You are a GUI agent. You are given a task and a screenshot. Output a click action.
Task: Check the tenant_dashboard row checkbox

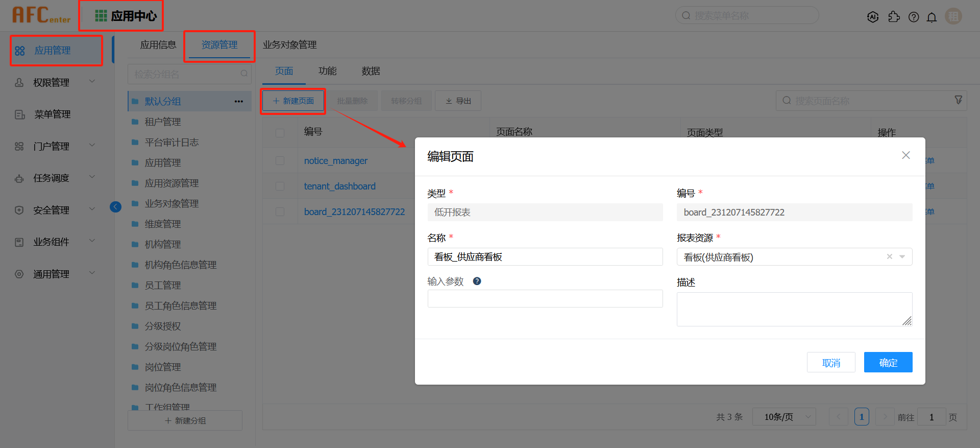(x=280, y=186)
